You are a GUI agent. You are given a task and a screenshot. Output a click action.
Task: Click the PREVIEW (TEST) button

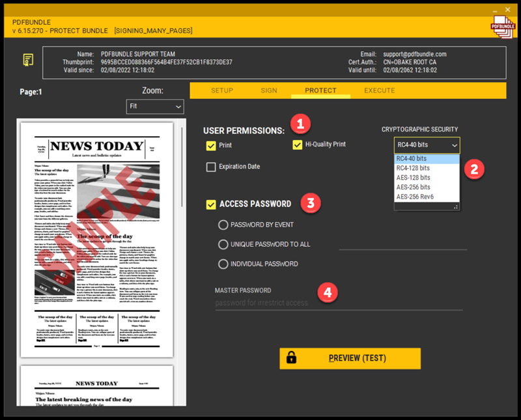350,359
